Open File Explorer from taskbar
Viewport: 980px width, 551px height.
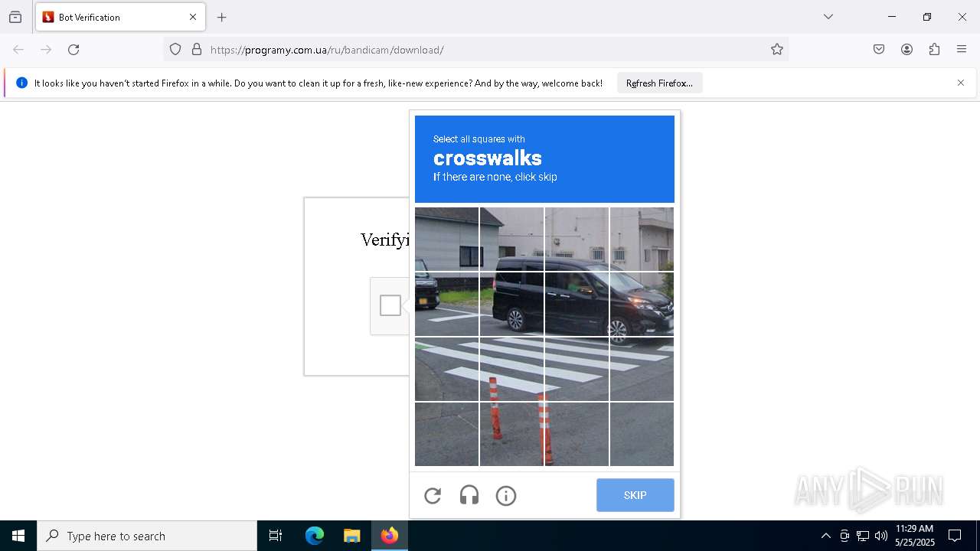point(352,536)
